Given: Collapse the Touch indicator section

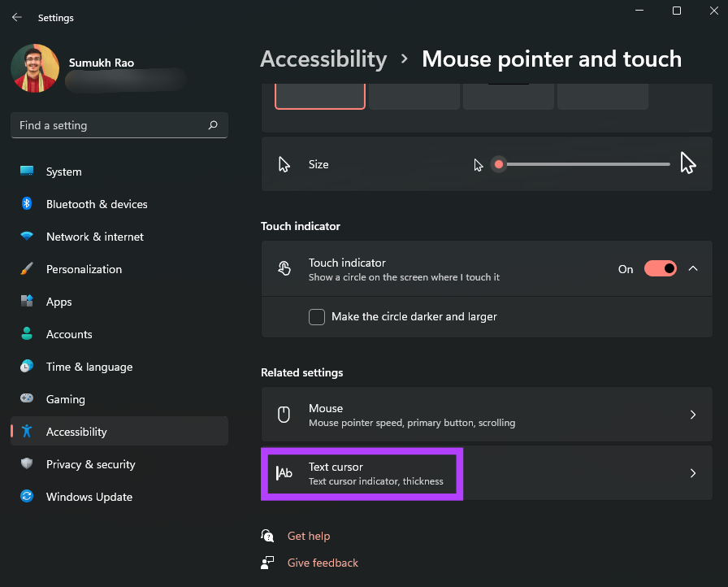Looking at the screenshot, I should click(693, 268).
